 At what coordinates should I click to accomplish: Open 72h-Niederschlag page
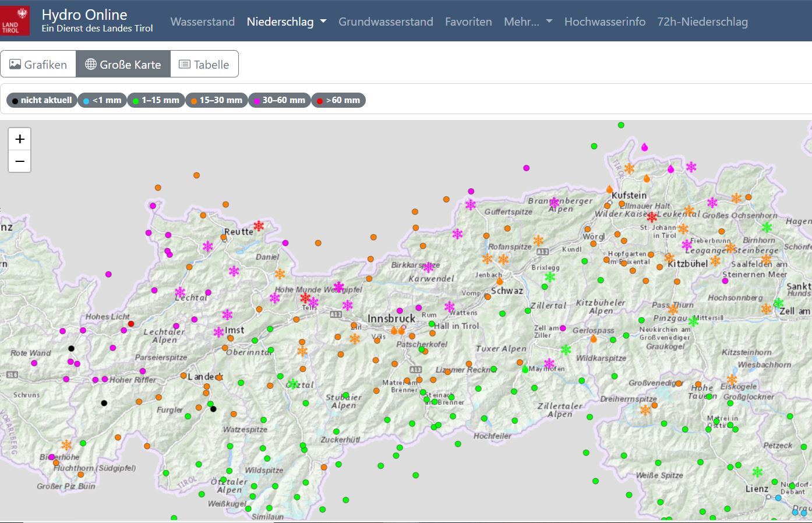(x=702, y=22)
